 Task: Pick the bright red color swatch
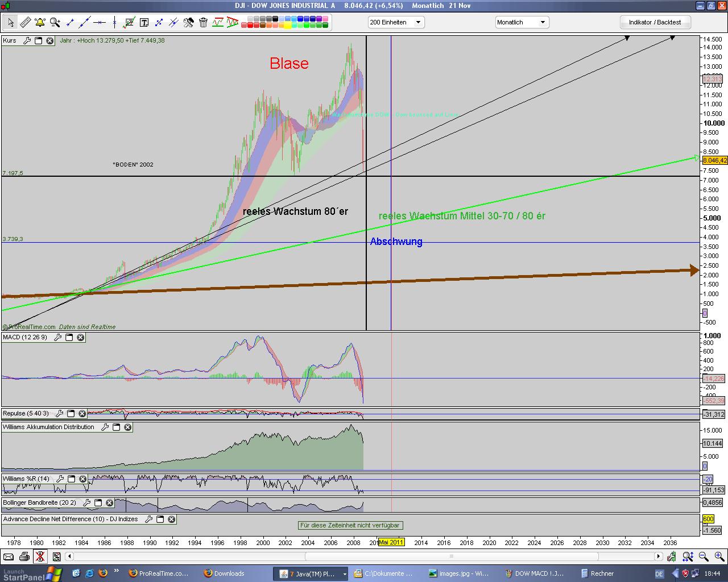pos(251,25)
